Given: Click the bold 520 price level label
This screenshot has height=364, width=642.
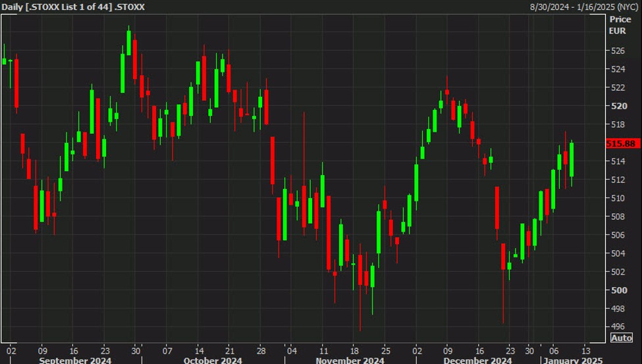Looking at the screenshot, I should click(x=618, y=106).
